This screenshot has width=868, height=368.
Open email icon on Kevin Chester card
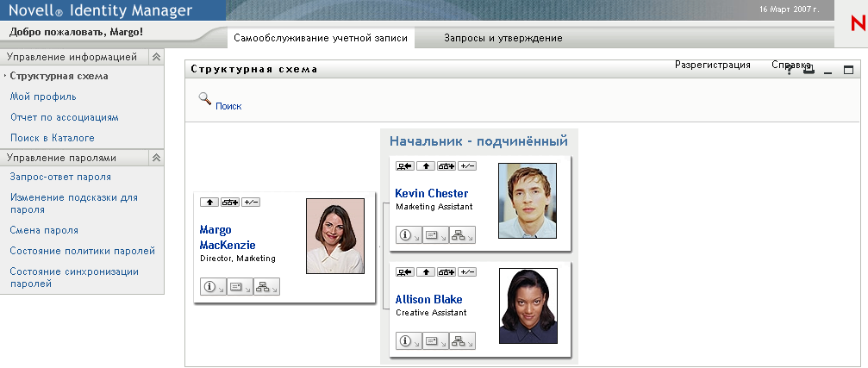435,234
